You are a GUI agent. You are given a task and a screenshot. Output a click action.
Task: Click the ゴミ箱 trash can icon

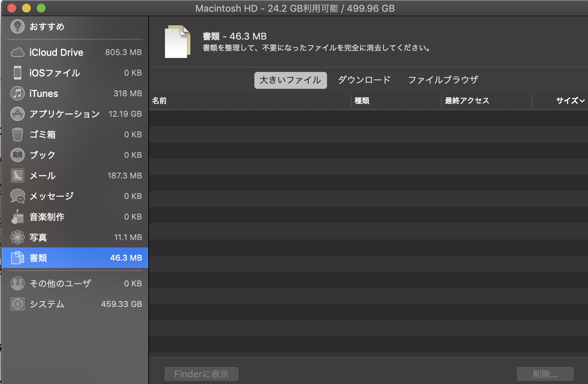pos(18,134)
